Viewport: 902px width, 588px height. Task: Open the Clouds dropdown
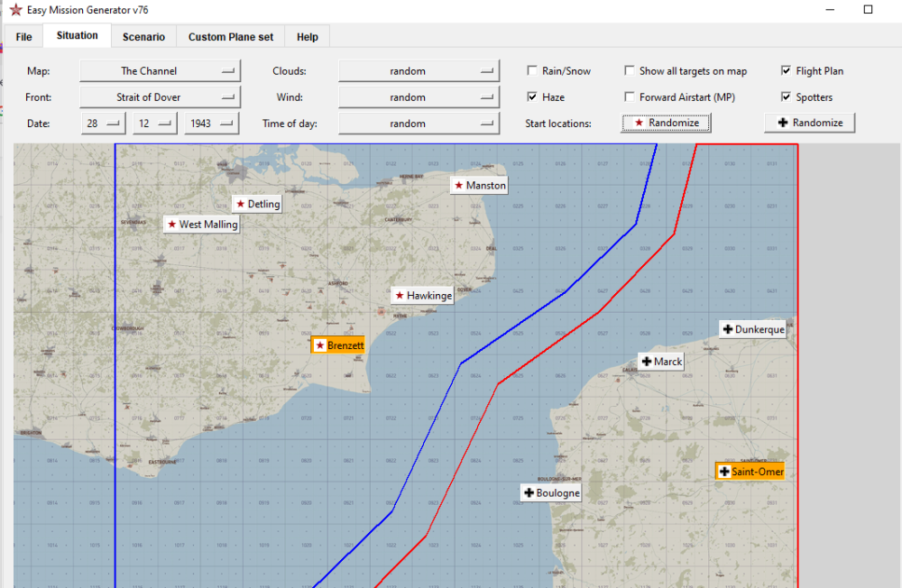click(419, 70)
